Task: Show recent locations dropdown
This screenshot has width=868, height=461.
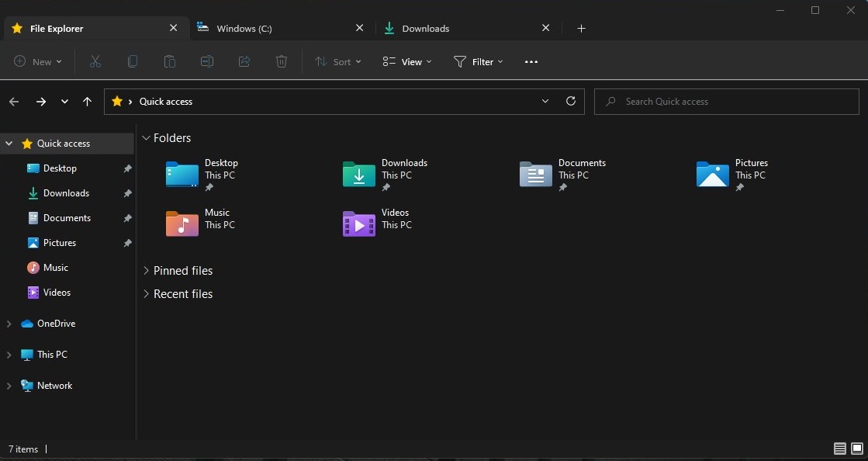Action: point(64,102)
